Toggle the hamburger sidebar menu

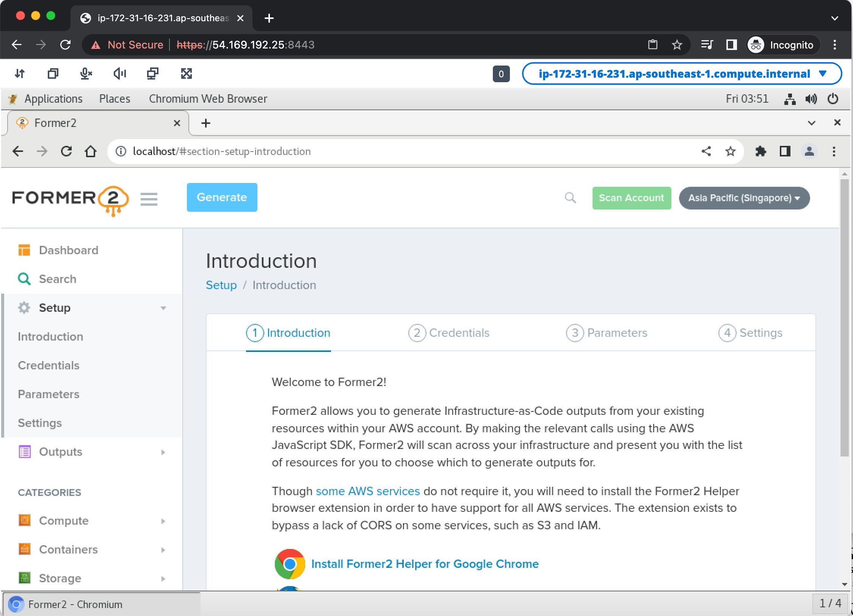pos(149,199)
